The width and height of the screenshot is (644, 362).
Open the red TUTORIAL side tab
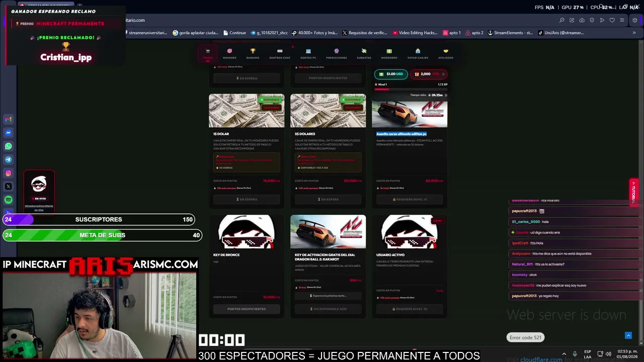pyautogui.click(x=633, y=192)
